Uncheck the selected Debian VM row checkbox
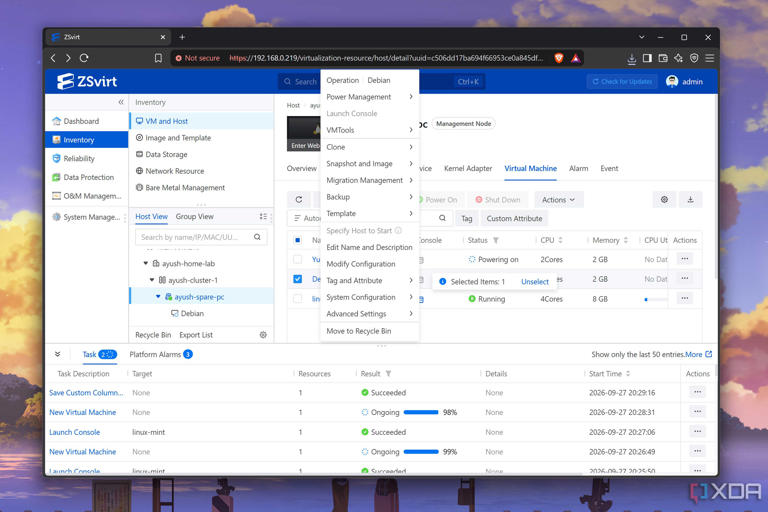The height and width of the screenshot is (512, 768). pos(297,279)
